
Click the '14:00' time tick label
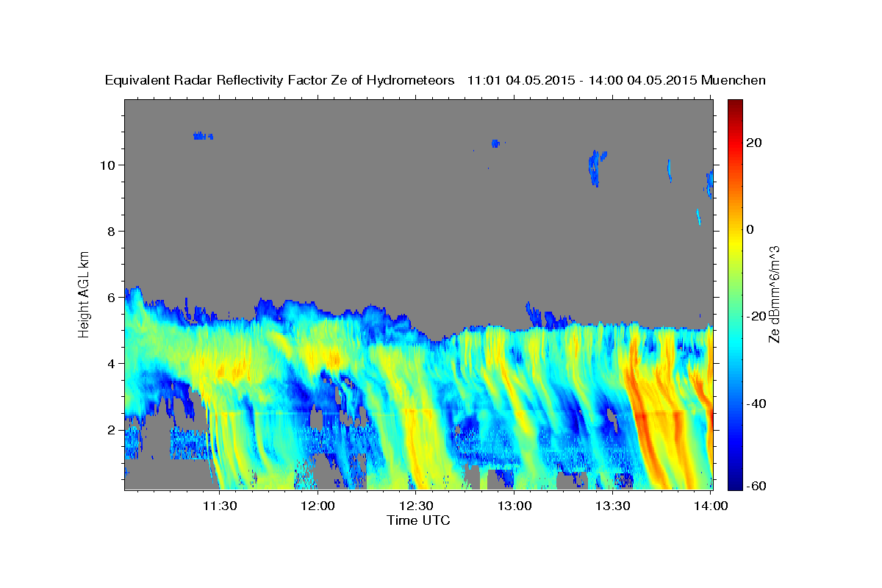[711, 506]
